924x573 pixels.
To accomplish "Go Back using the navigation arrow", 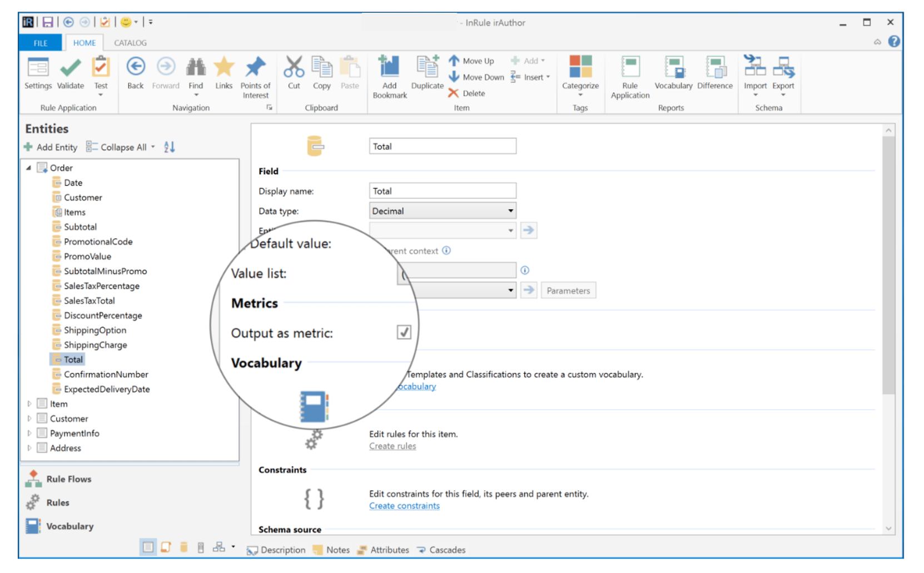I will pos(136,72).
